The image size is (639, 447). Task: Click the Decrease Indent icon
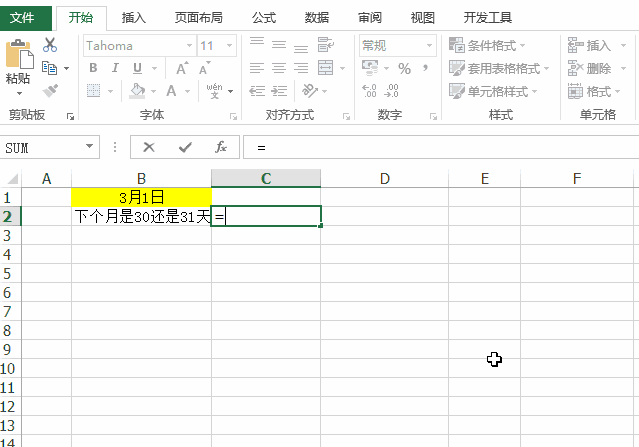(257, 91)
